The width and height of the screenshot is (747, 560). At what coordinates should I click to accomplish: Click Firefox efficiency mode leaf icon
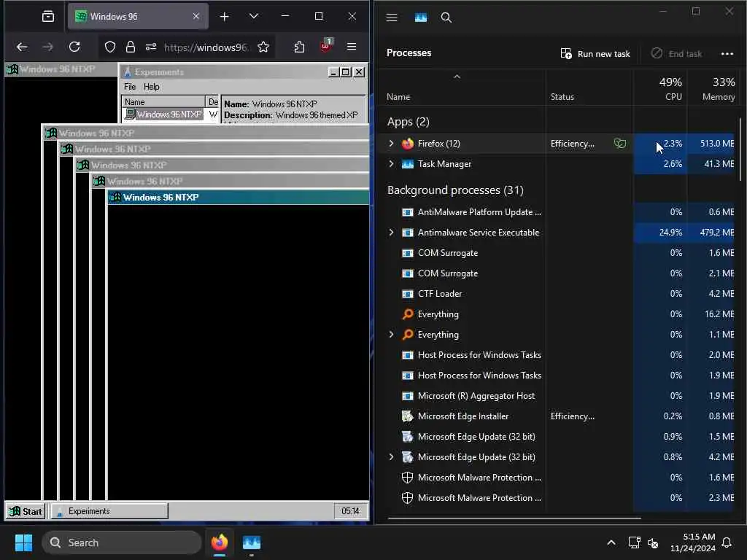pos(620,144)
